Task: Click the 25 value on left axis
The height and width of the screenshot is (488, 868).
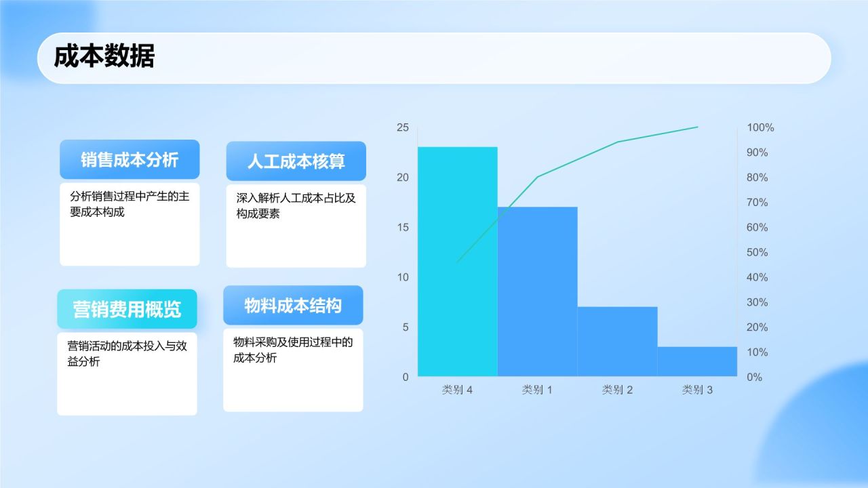Action: 403,127
